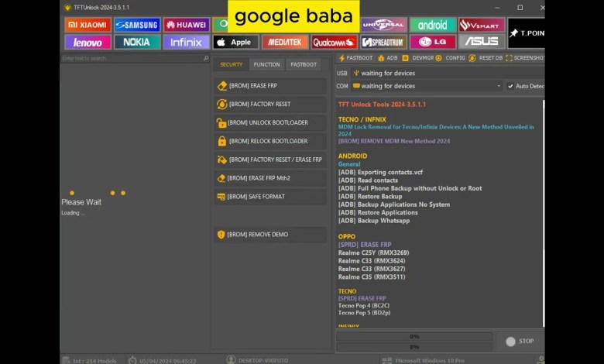Open the MDM Lock Removal link
This screenshot has width=604, height=364.
436,130
